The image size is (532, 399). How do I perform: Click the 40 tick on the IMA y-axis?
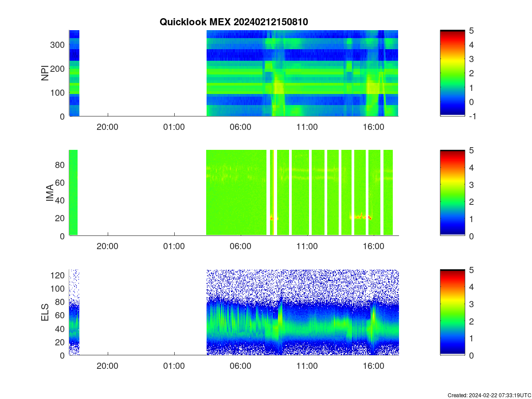click(x=60, y=200)
